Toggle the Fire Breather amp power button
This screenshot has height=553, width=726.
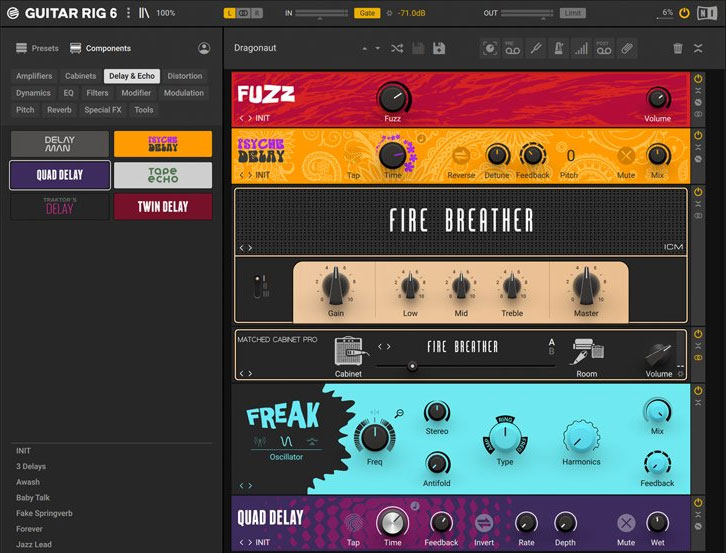click(x=698, y=192)
